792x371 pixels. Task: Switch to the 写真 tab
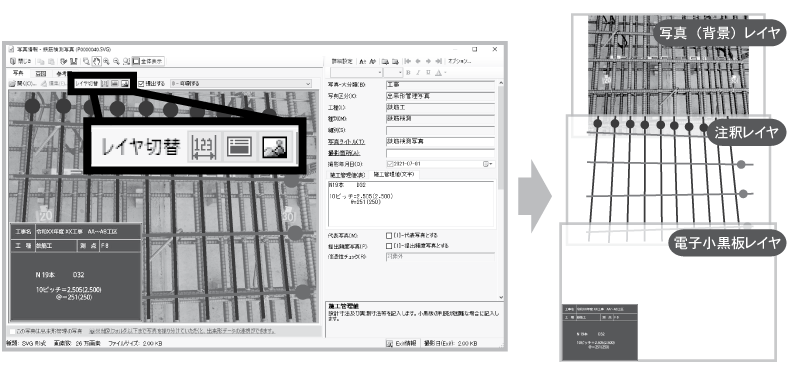(18, 73)
